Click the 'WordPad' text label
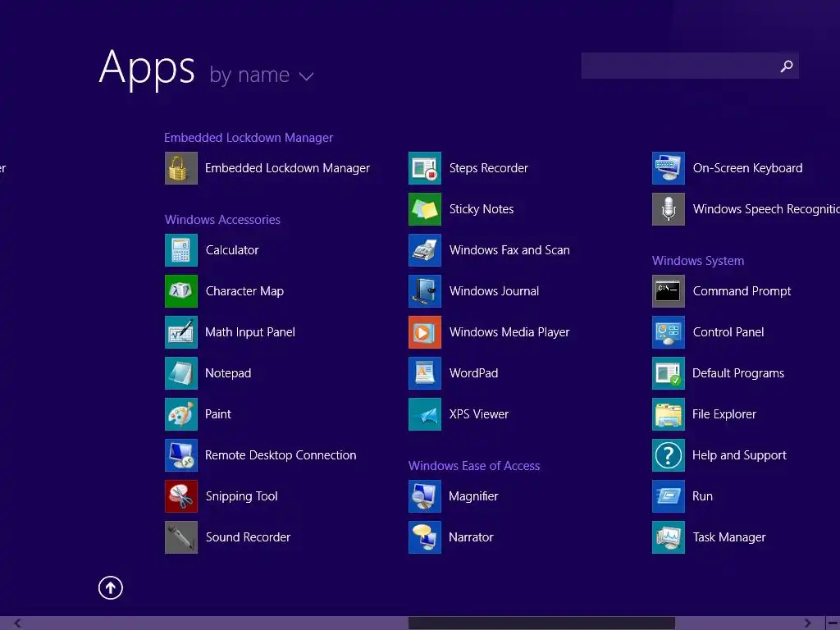The image size is (840, 630). click(x=473, y=373)
